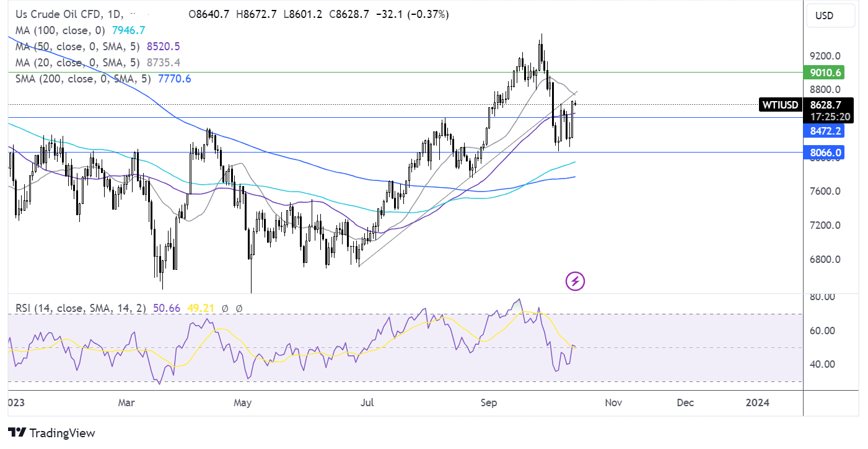The height and width of the screenshot is (449, 868).
Task: Click the 6800.0 price axis tick
Action: 826,260
